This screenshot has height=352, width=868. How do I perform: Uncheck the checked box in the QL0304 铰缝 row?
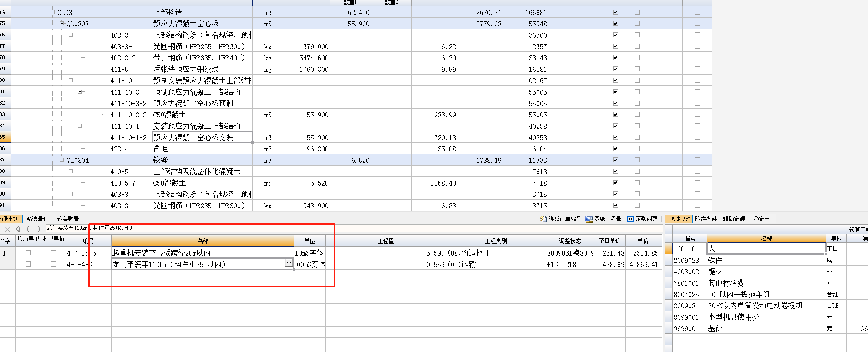pos(615,160)
